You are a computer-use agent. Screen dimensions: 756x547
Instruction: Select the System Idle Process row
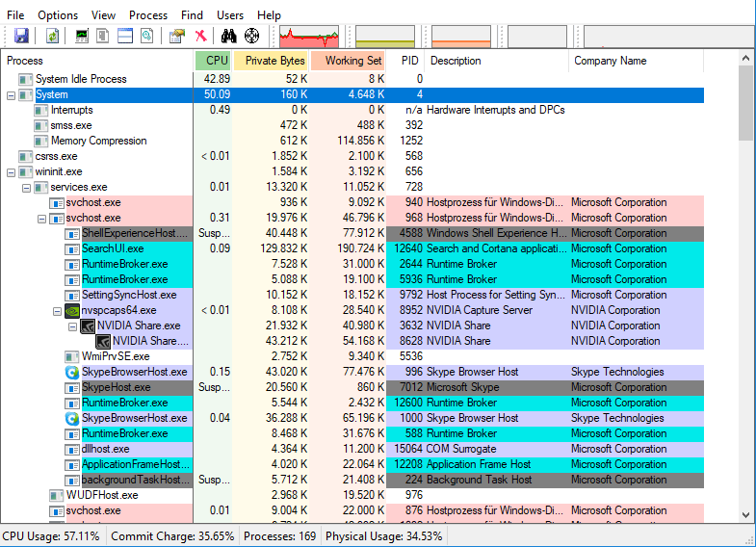[x=352, y=79]
